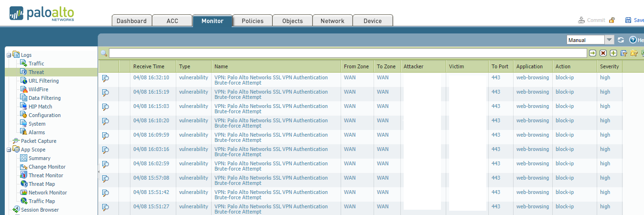Click the Receive Time column header
Viewport: 644px width, 215px height.
[x=149, y=66]
